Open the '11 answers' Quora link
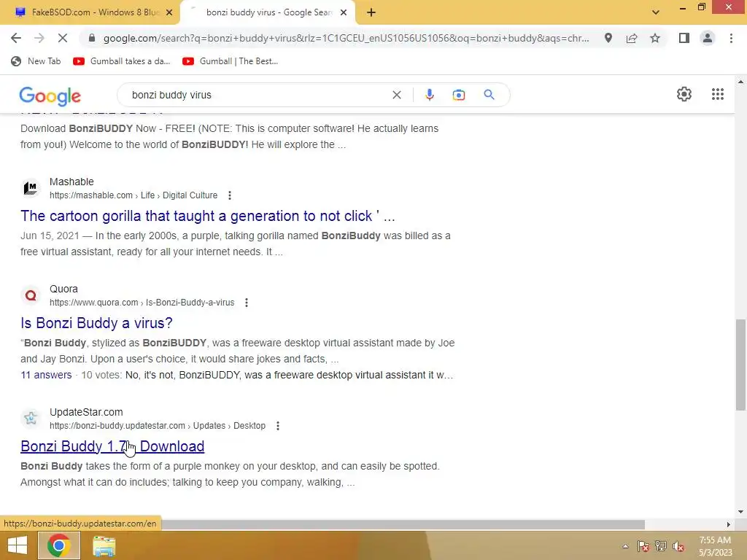This screenshot has height=560, width=747. [46, 375]
